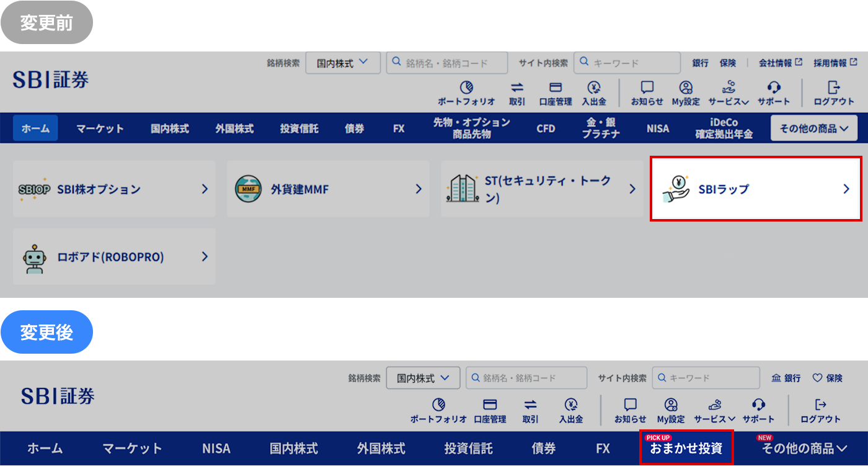Image resolution: width=868 pixels, height=466 pixels.
Task: Select 外国株式 tab in before navigation
Action: [x=234, y=128]
